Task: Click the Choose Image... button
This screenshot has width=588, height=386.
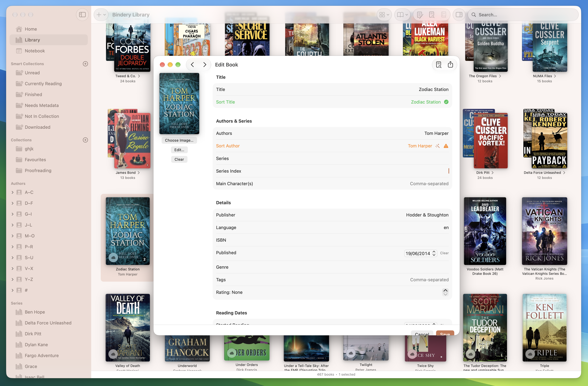Action: [x=179, y=140]
